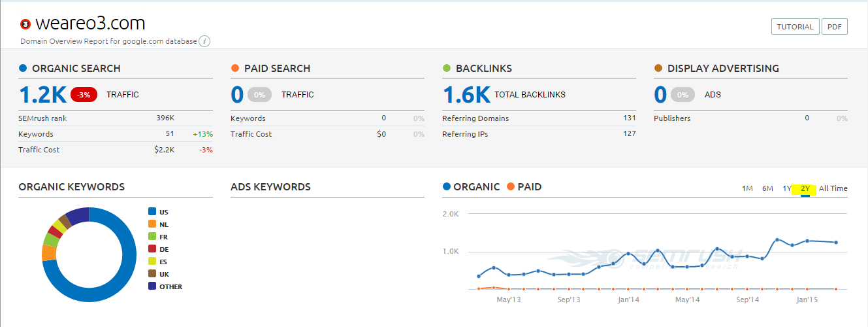The image size is (868, 327).
Task: Click the weareo3.com domain title
Action: [90, 24]
